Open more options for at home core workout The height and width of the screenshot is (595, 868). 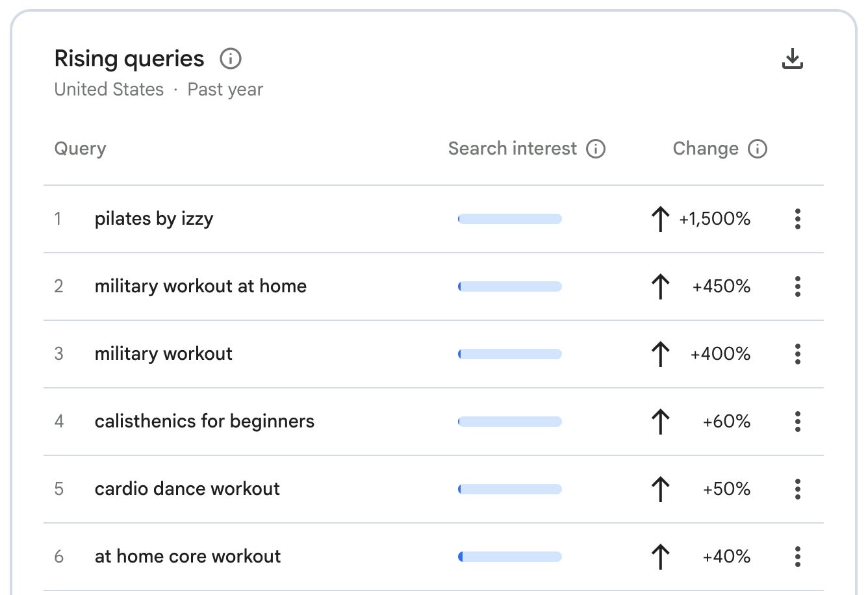click(x=798, y=557)
